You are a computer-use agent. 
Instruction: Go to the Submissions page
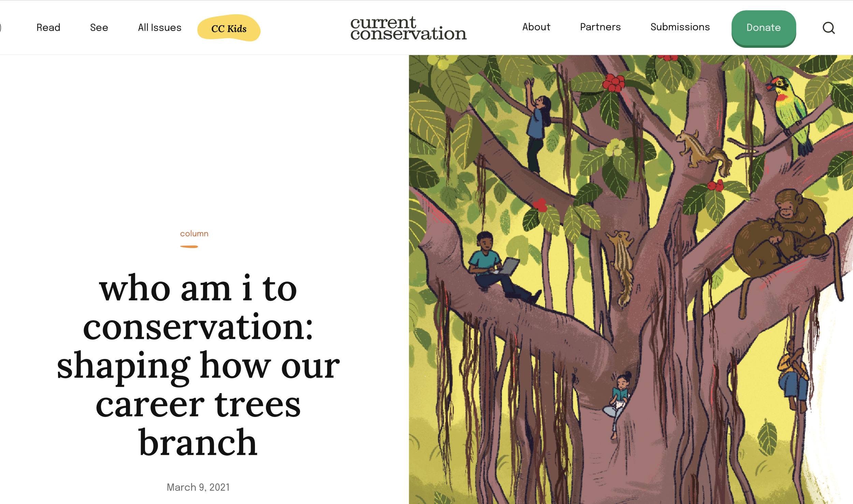[x=680, y=27]
